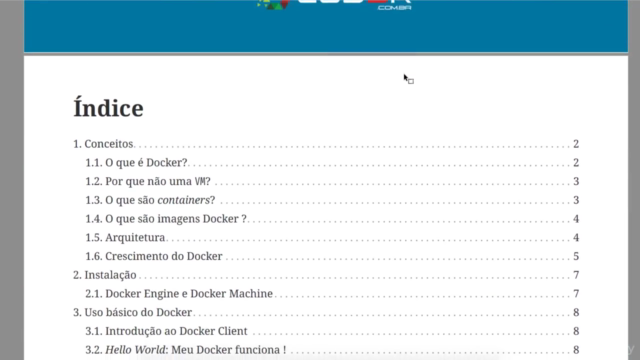
Task: Click page number 2 of Conceitos row
Action: 576,144
